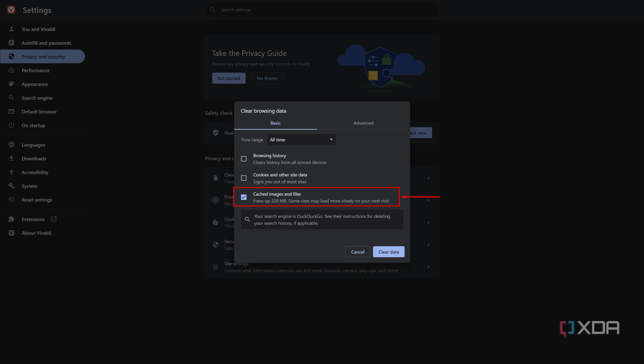Click the System wrench icon
The height and width of the screenshot is (364, 644).
point(11,186)
